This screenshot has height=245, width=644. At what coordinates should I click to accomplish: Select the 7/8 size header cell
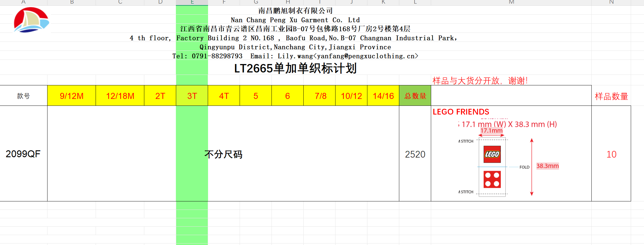click(320, 96)
